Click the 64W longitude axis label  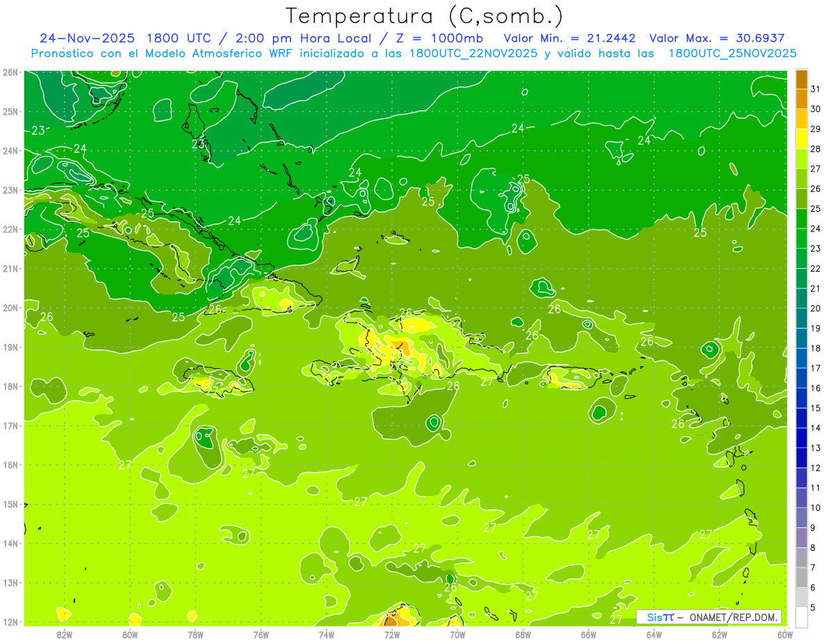(653, 634)
